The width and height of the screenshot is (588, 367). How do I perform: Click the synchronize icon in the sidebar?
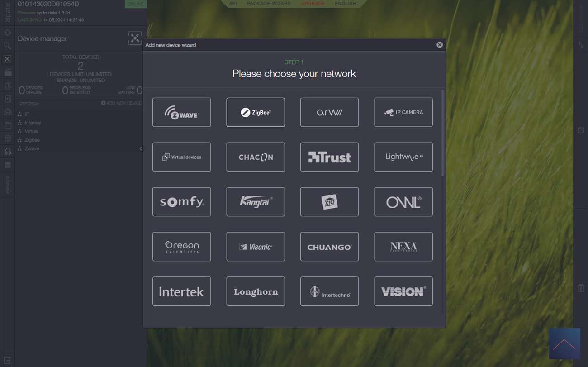[7, 33]
